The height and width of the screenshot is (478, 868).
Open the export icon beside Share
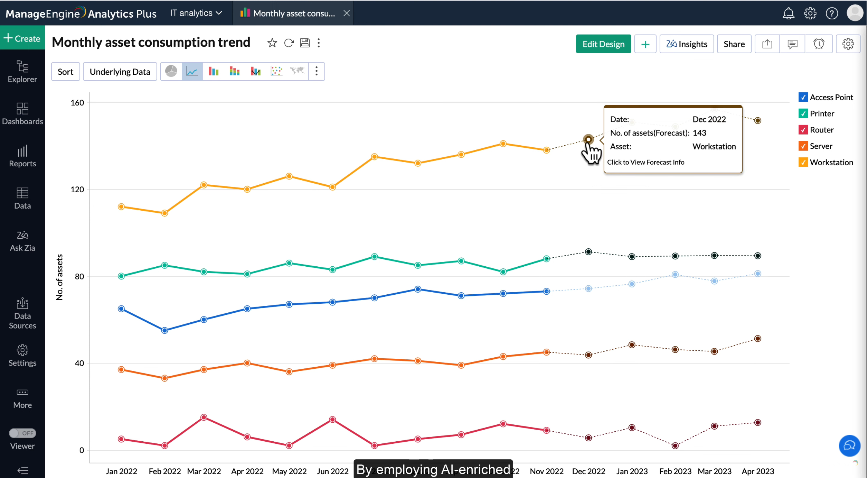767,44
